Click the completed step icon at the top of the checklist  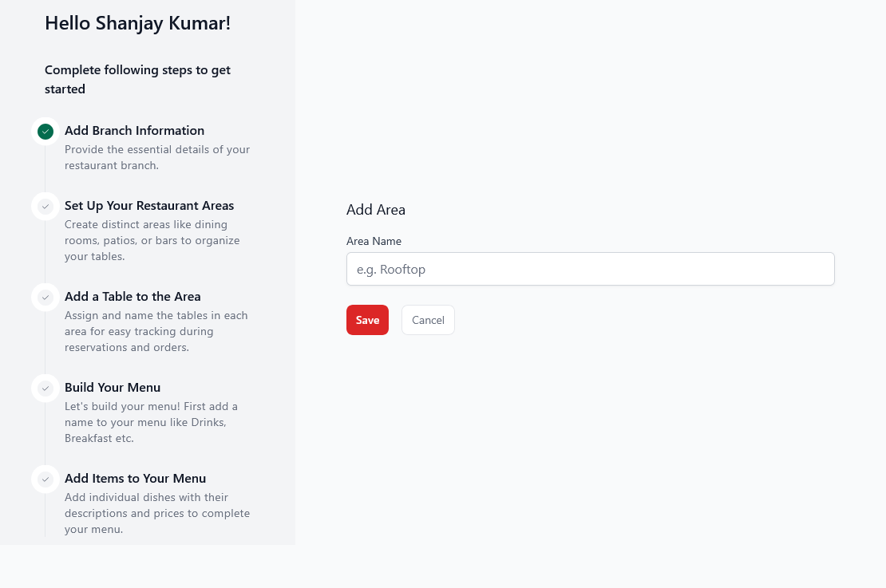(45, 131)
